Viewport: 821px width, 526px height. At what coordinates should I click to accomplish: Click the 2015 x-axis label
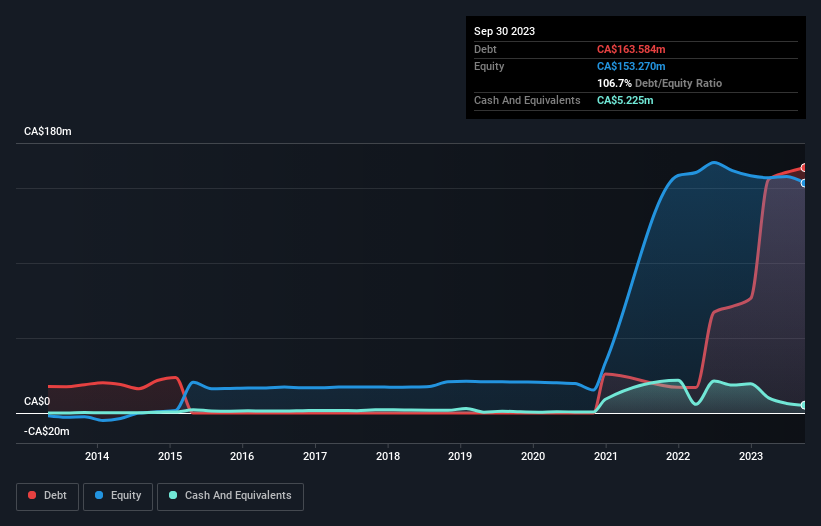[x=170, y=456]
